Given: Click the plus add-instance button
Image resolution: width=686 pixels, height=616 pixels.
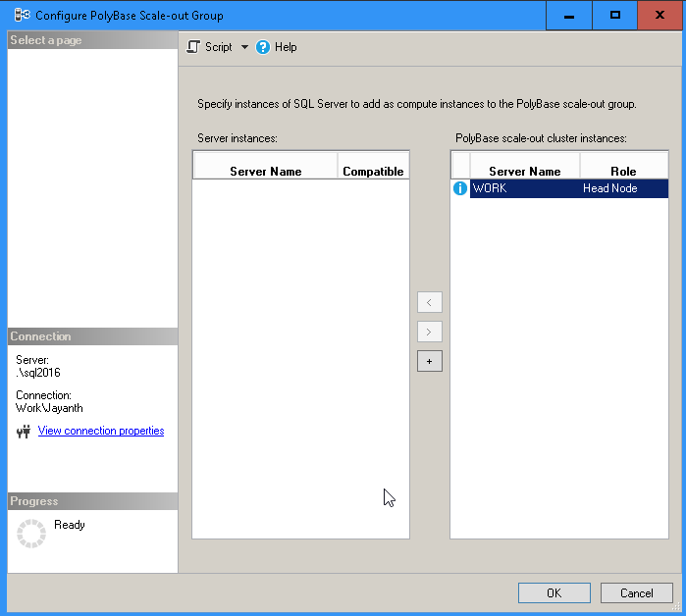Looking at the screenshot, I should pos(429,361).
